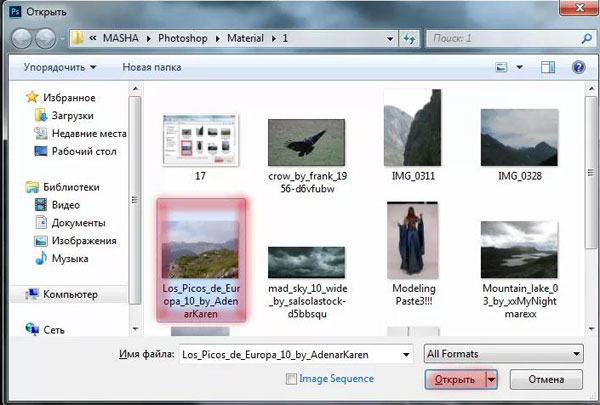600x405 pixels.
Task: Click the Загрузки folder icon
Action: (41, 115)
